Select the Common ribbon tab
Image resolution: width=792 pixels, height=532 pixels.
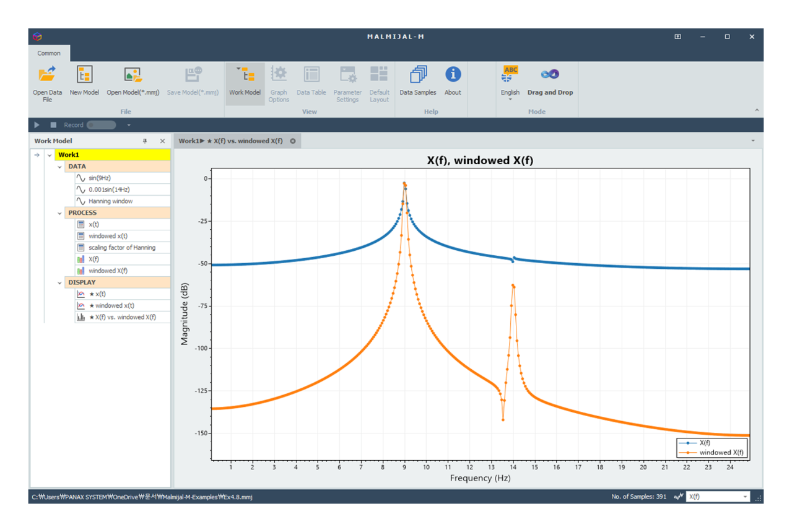point(49,53)
